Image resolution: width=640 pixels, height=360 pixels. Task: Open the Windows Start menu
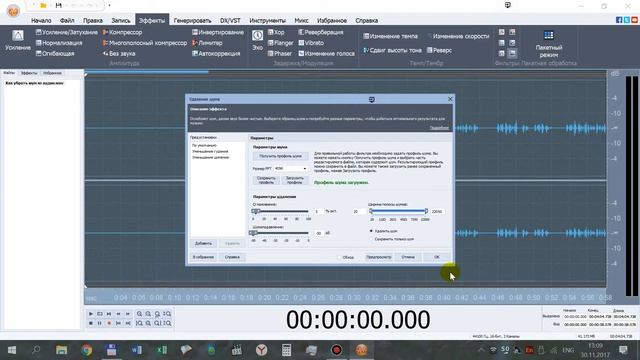point(12,350)
